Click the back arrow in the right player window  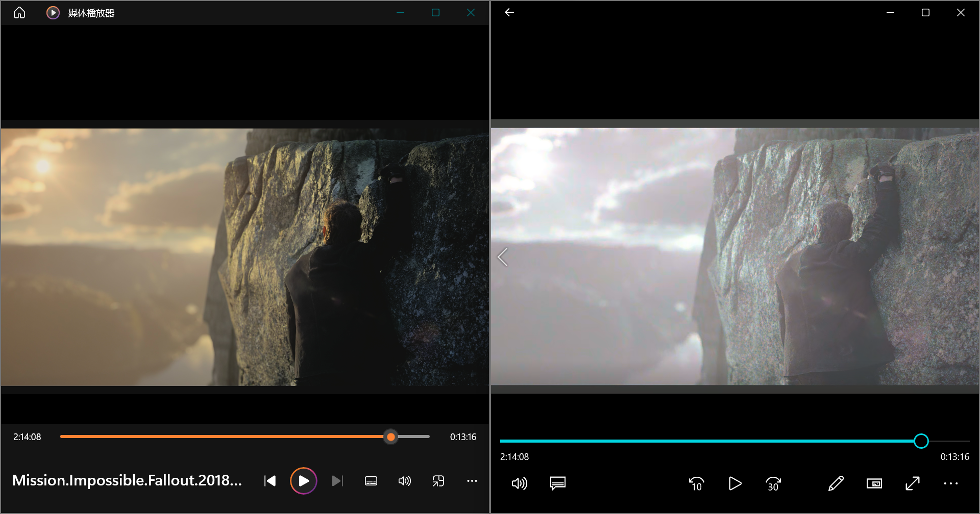click(x=509, y=13)
